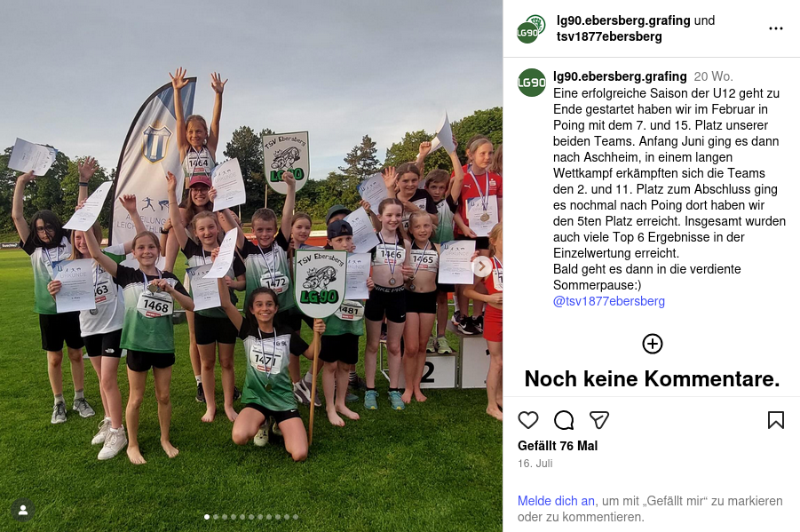Like the post with the heart icon

(528, 420)
